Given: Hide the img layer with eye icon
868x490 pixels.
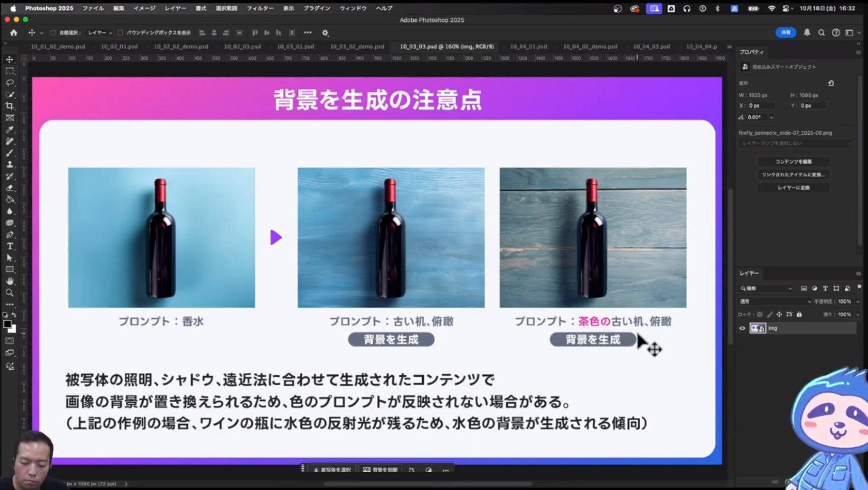Looking at the screenshot, I should [x=742, y=328].
